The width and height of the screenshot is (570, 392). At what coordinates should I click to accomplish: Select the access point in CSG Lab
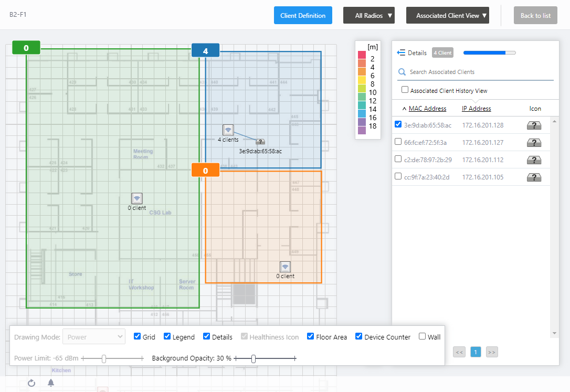click(137, 198)
